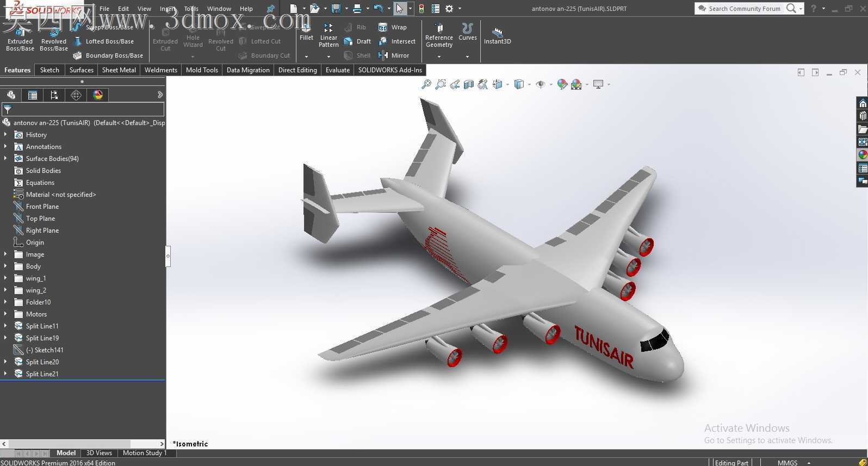The height and width of the screenshot is (466, 868).
Task: Open the DisplayManager tab icon
Action: (x=98, y=95)
